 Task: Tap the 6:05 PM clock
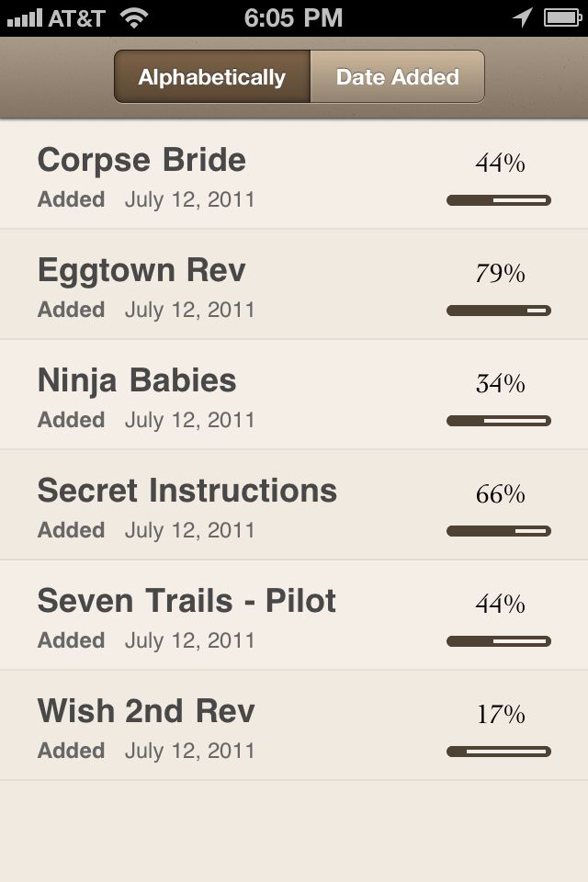[293, 18]
